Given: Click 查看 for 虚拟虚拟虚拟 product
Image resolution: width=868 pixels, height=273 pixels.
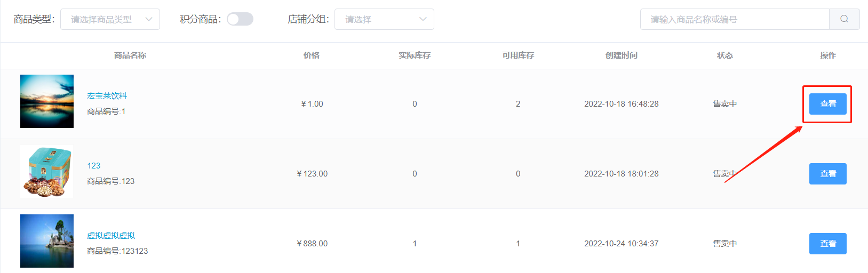Looking at the screenshot, I should point(827,244).
